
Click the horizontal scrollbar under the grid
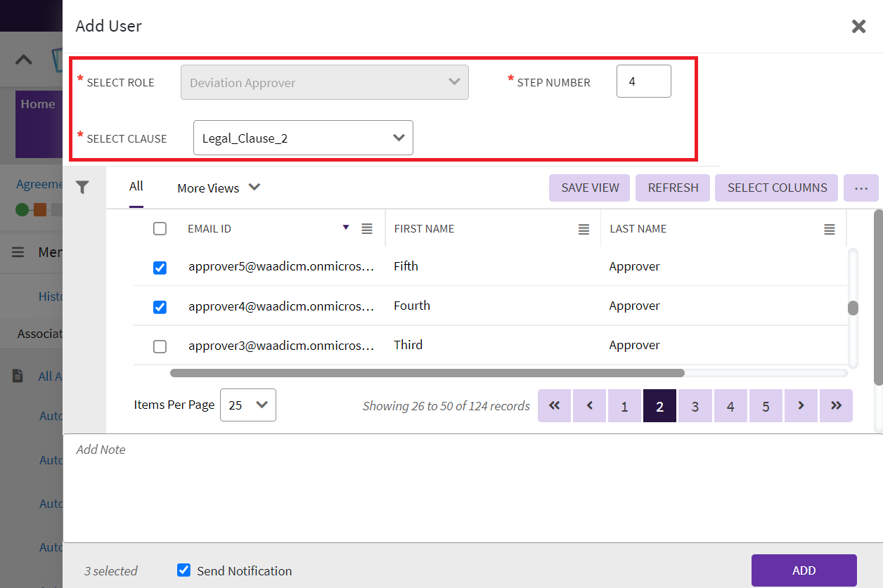(x=427, y=373)
